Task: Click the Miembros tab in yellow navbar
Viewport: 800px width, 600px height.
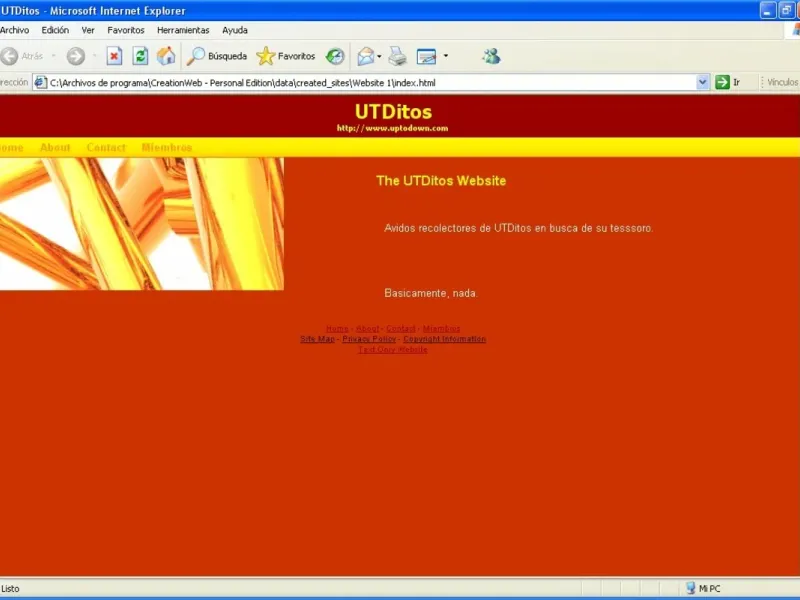Action: pos(167,147)
